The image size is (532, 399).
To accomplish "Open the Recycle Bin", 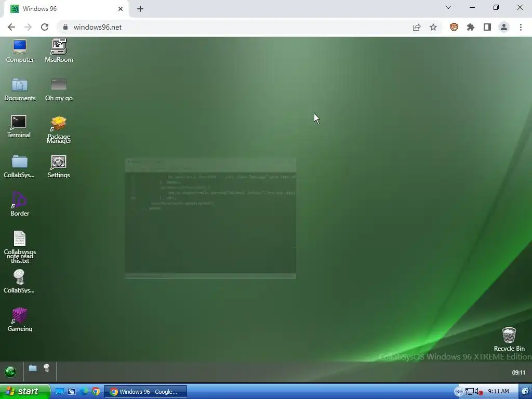I will tap(509, 339).
